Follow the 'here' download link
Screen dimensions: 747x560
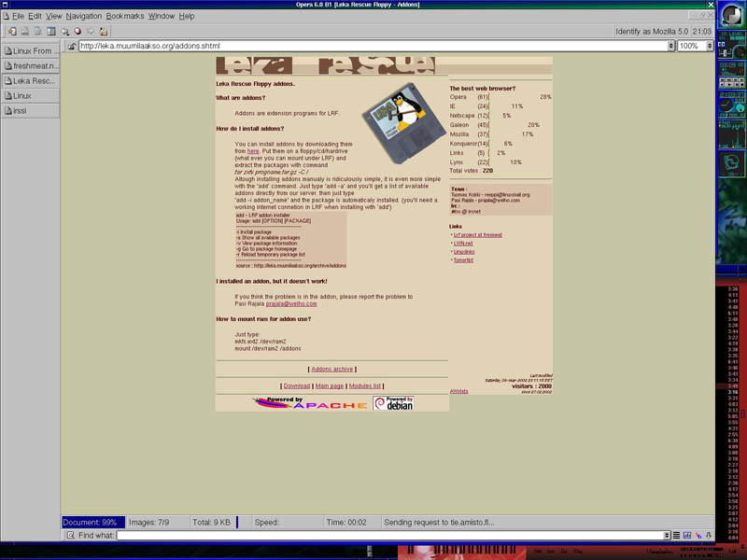253,151
